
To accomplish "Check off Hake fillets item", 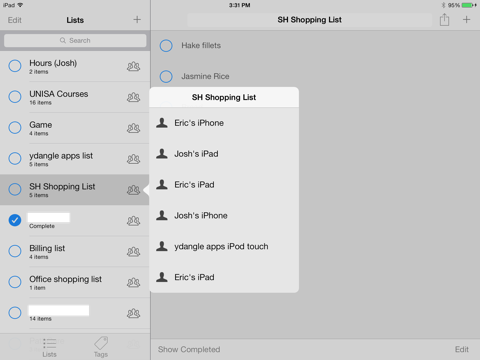I will (166, 46).
